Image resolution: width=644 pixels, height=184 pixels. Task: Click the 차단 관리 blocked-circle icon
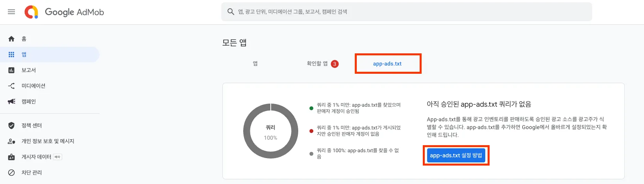11,173
